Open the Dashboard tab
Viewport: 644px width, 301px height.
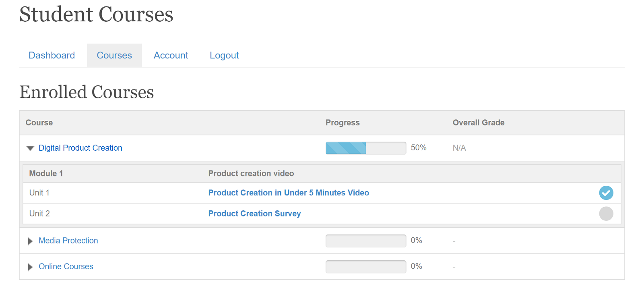point(52,55)
